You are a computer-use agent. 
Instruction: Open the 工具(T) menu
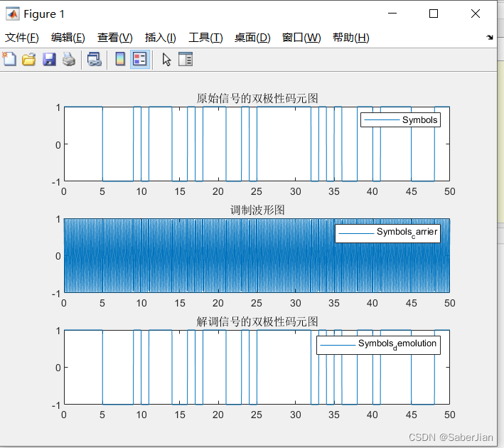205,38
